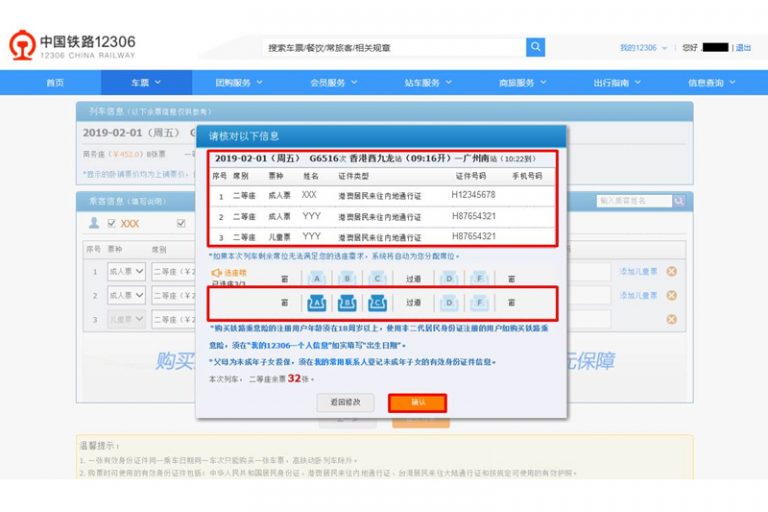Remove first passenger with orange X icon
768x512 pixels.
pos(671,271)
